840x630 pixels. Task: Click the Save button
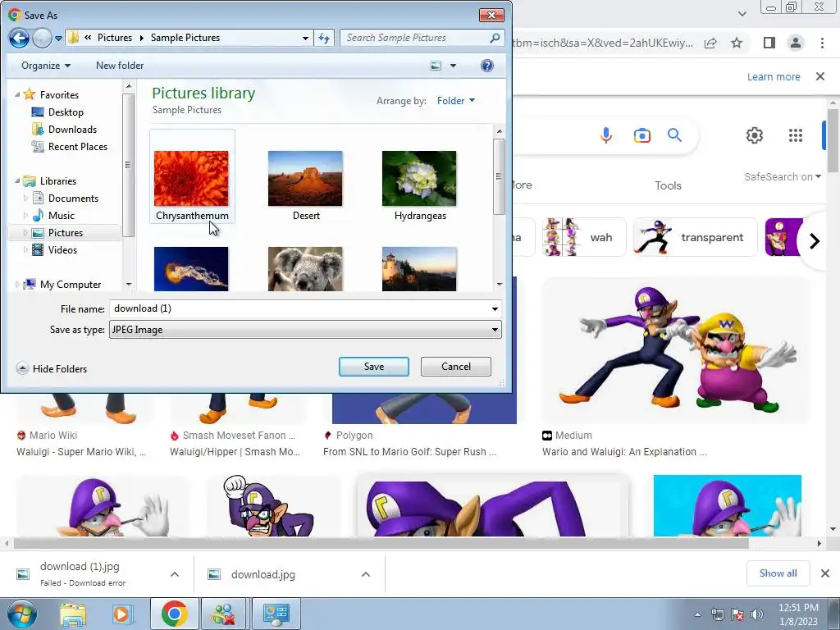[374, 367]
